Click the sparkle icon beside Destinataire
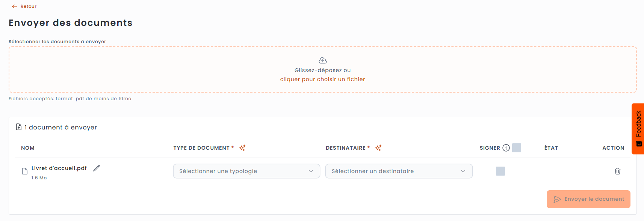The height and width of the screenshot is (221, 644). [378, 148]
